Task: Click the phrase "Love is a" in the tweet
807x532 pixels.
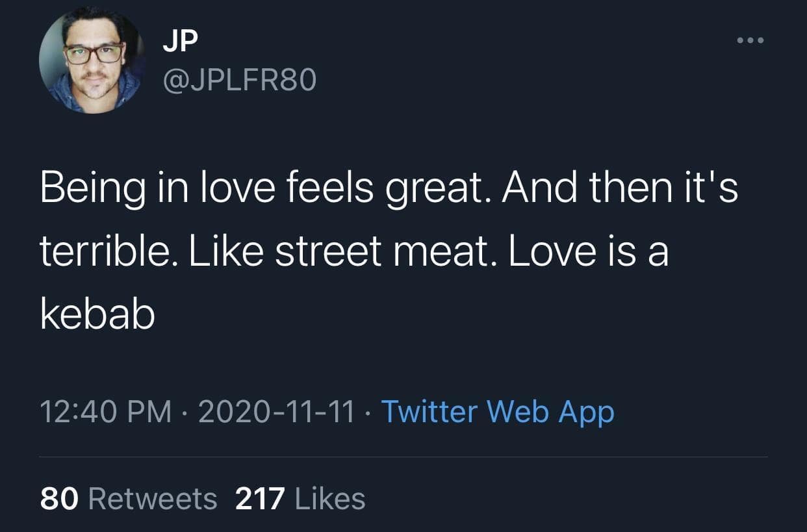Action: coord(588,252)
